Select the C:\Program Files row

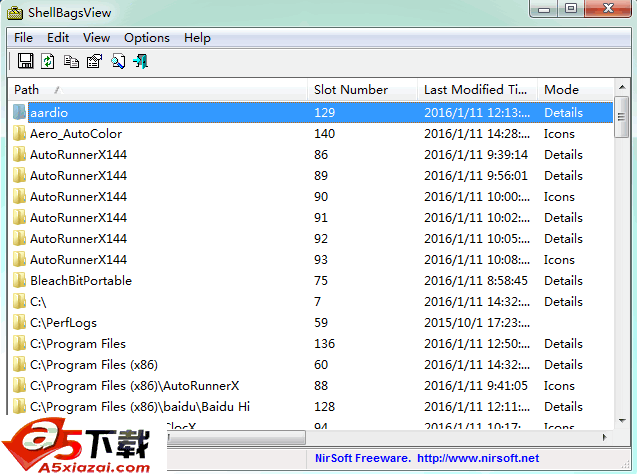[311, 343]
